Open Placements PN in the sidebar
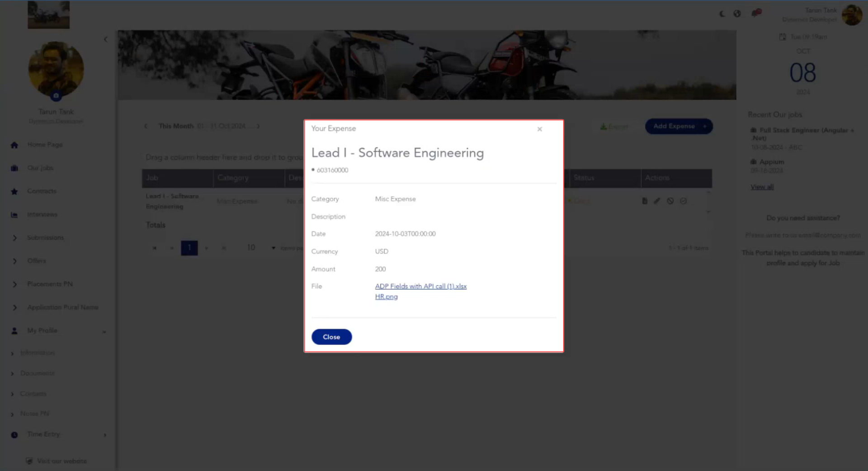868x471 pixels. [x=50, y=284]
